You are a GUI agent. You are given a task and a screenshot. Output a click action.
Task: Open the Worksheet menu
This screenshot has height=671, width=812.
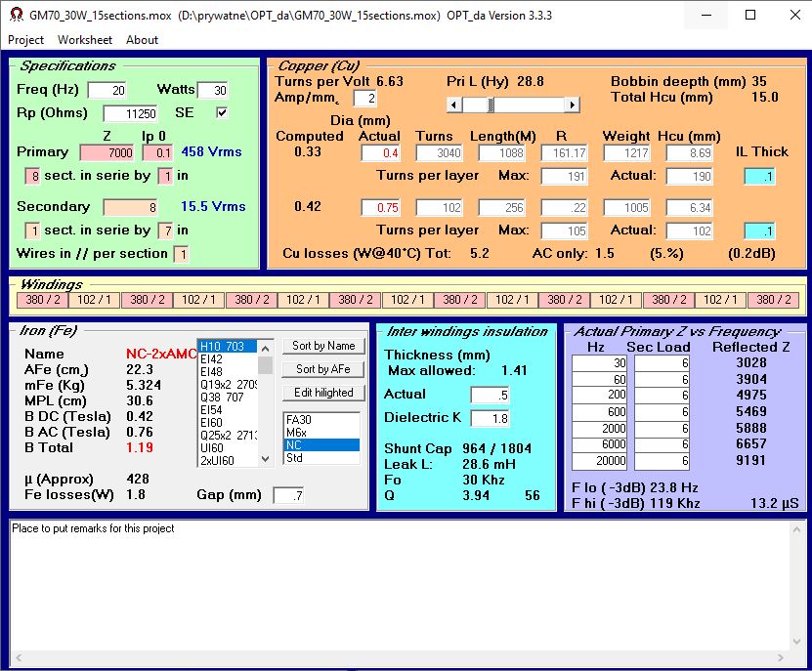(85, 40)
